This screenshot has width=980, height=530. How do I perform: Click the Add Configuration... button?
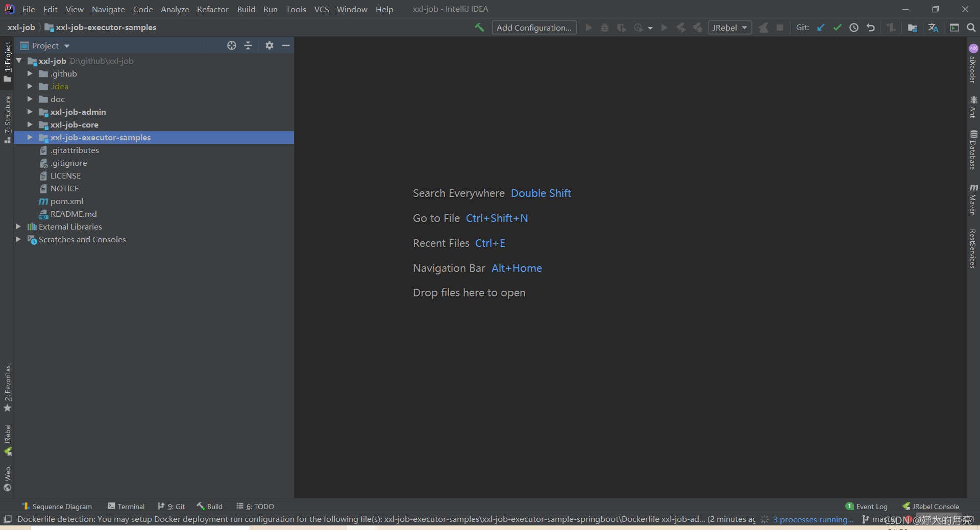click(534, 28)
